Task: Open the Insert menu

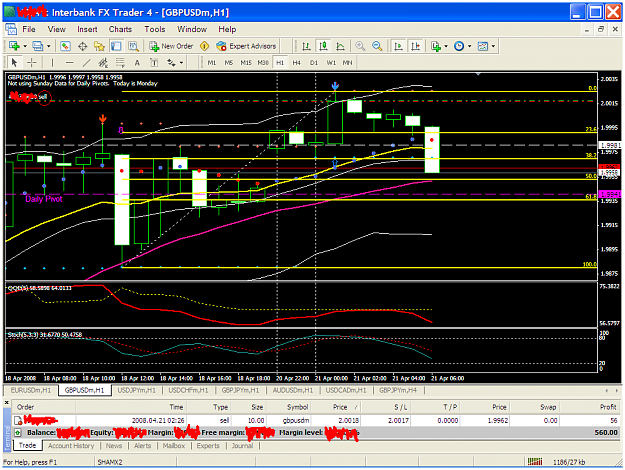Action: pyautogui.click(x=87, y=29)
